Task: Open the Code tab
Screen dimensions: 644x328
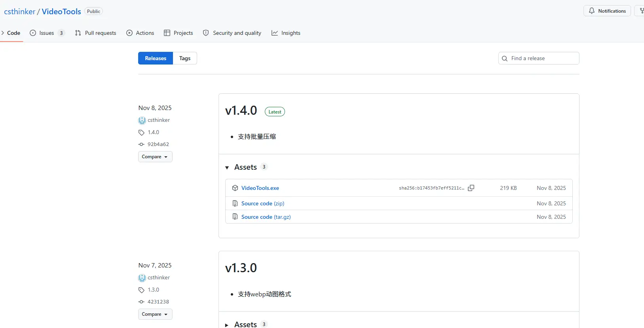Action: (11, 33)
